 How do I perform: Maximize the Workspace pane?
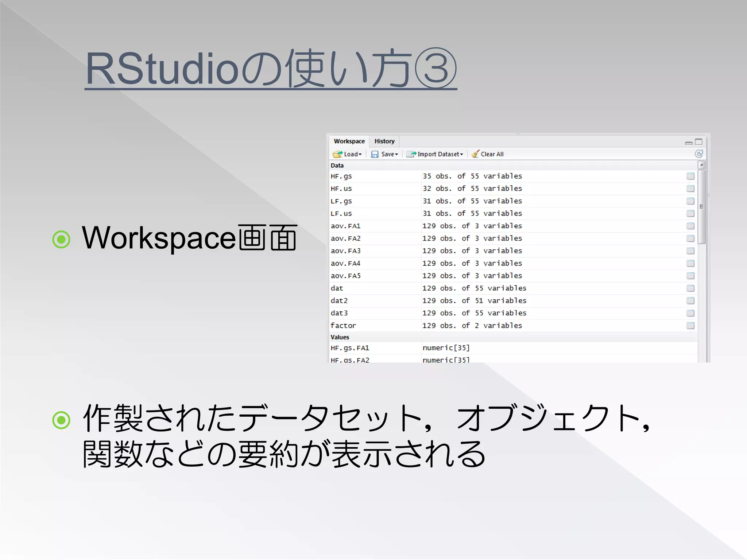click(698, 142)
